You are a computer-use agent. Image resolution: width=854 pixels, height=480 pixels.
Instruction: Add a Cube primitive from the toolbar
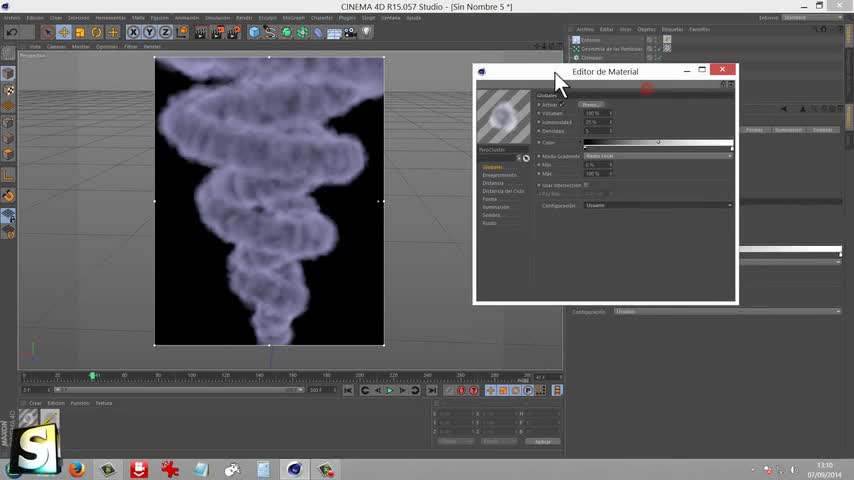[254, 32]
